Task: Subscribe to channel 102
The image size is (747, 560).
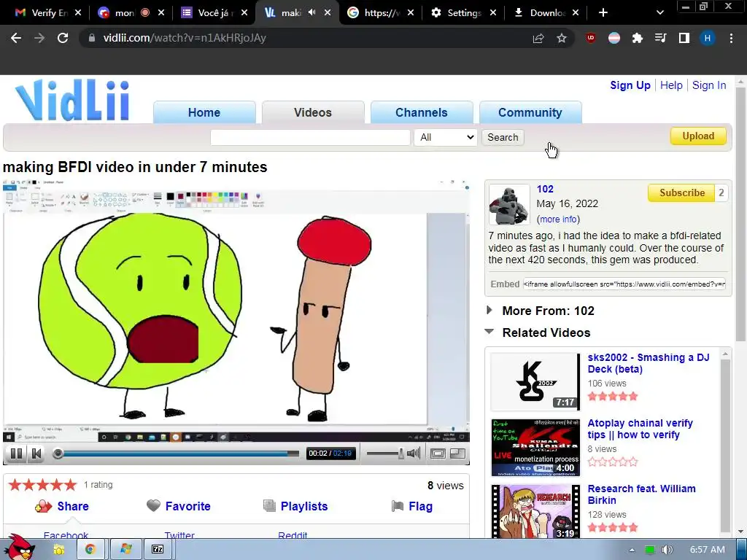Action: click(x=682, y=192)
